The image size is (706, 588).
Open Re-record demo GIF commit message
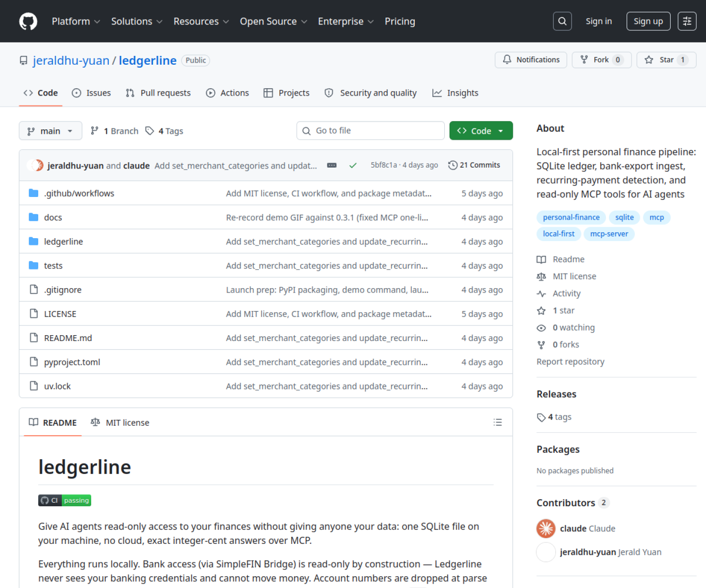327,218
